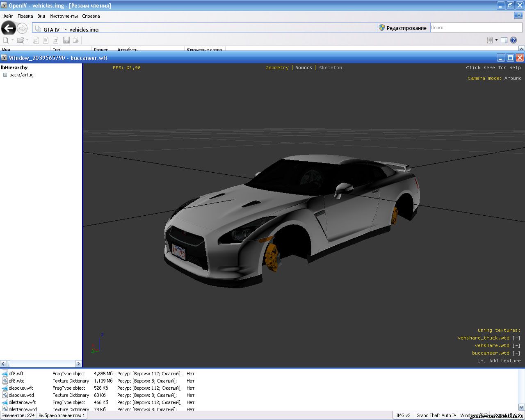Viewport: 525px width, 420px height.
Task: Open the Правка menu
Action: (x=25, y=16)
